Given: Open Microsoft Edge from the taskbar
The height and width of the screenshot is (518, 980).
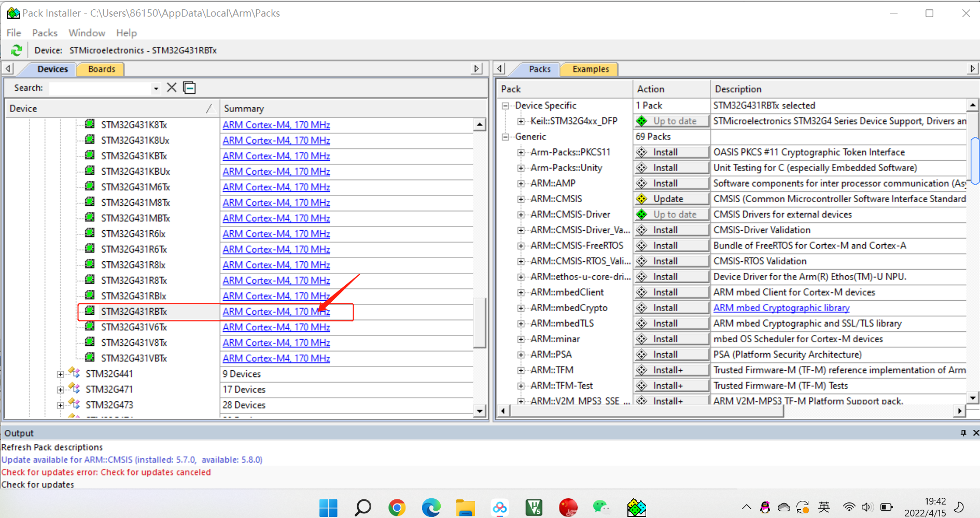Looking at the screenshot, I should 431,507.
